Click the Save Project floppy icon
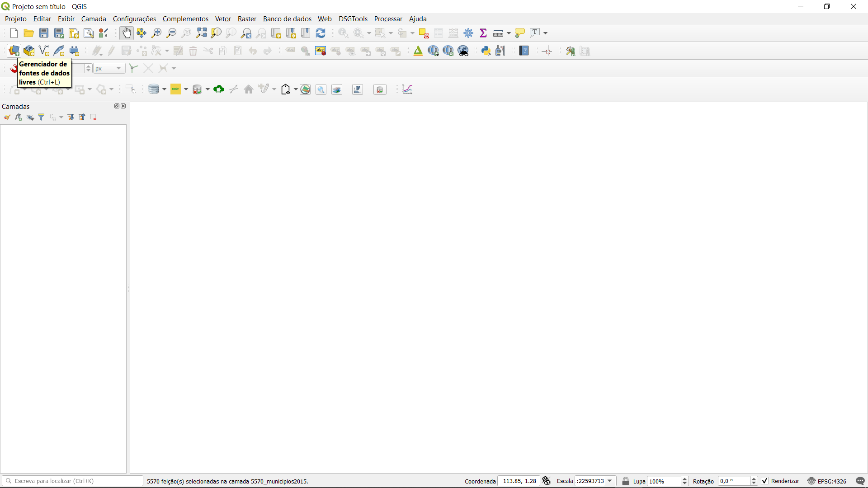868x488 pixels. pyautogui.click(x=44, y=33)
